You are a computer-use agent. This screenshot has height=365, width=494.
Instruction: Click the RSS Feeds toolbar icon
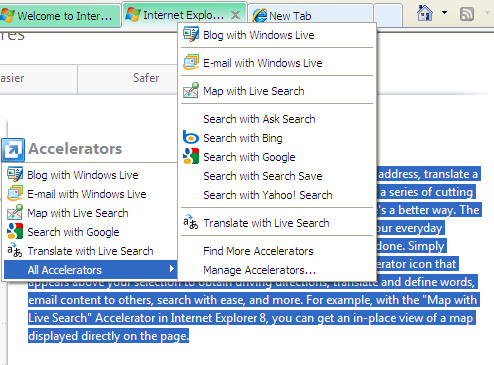pyautogui.click(x=467, y=14)
